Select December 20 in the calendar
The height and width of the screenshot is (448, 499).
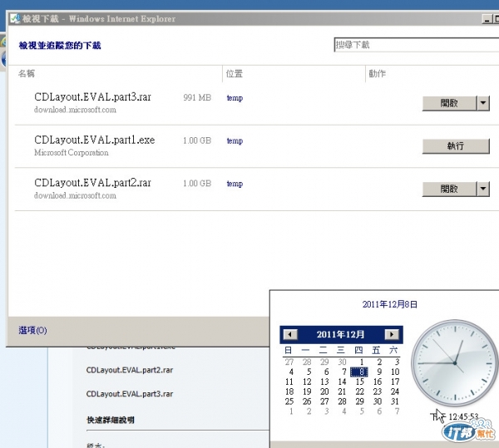click(x=324, y=391)
